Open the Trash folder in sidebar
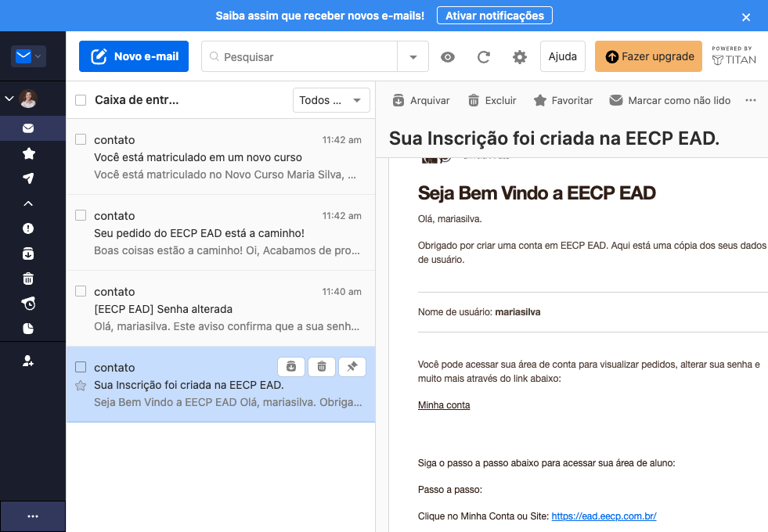 [28, 279]
